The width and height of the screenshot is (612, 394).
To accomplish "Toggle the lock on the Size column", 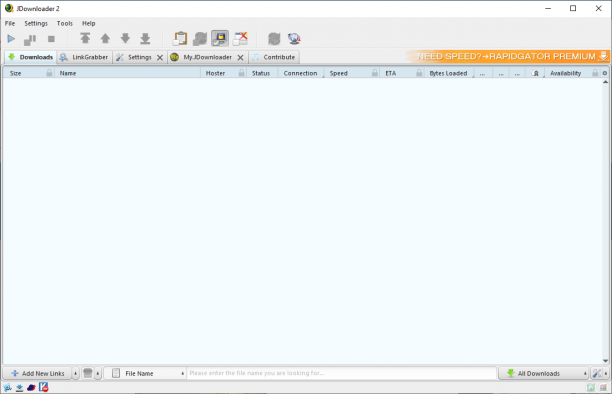I will [49, 73].
